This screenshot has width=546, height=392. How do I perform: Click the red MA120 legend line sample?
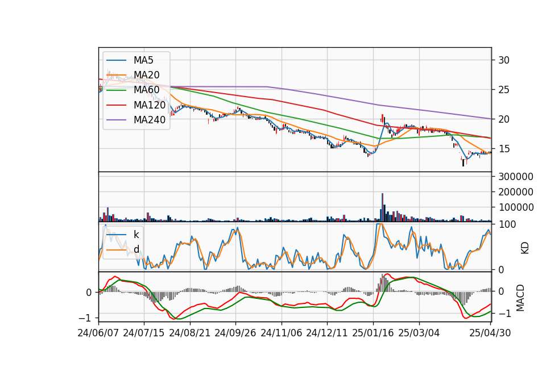[117, 105]
